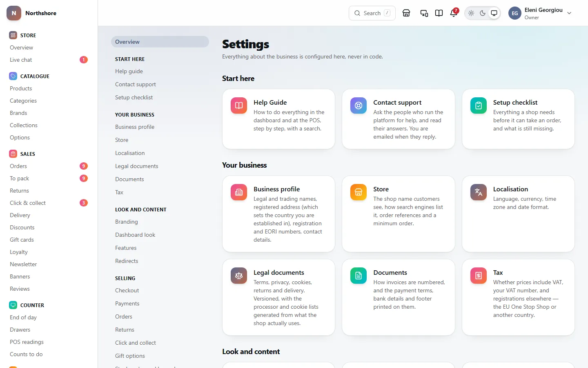Screen dimensions: 588x368
Task: Open the Help Guide card icon
Action: coord(239,105)
